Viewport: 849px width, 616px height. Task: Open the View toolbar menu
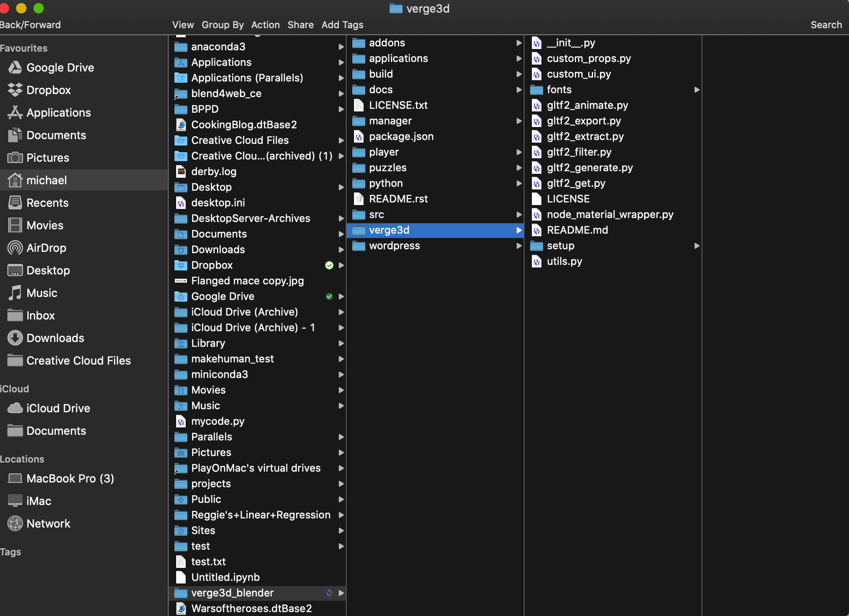click(183, 25)
